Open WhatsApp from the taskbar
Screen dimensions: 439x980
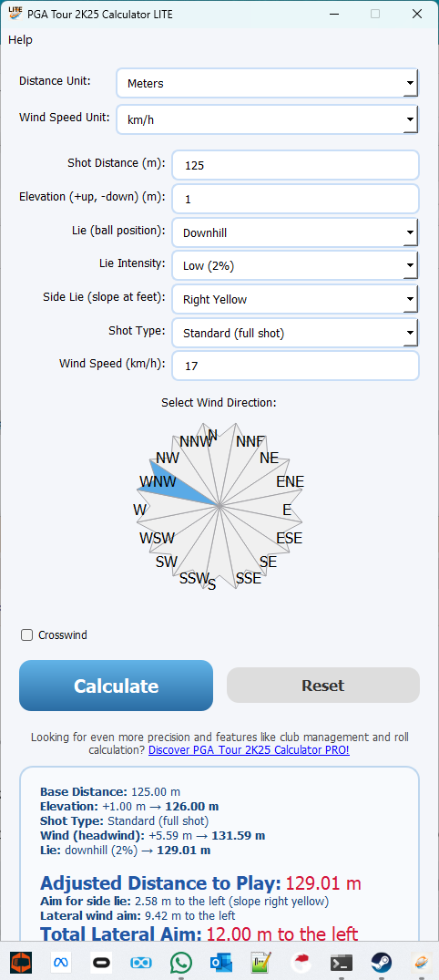tap(182, 962)
